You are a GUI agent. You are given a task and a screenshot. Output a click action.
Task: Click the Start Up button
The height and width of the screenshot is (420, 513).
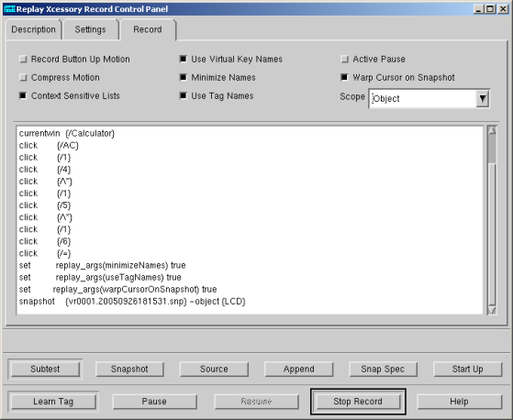(x=467, y=369)
